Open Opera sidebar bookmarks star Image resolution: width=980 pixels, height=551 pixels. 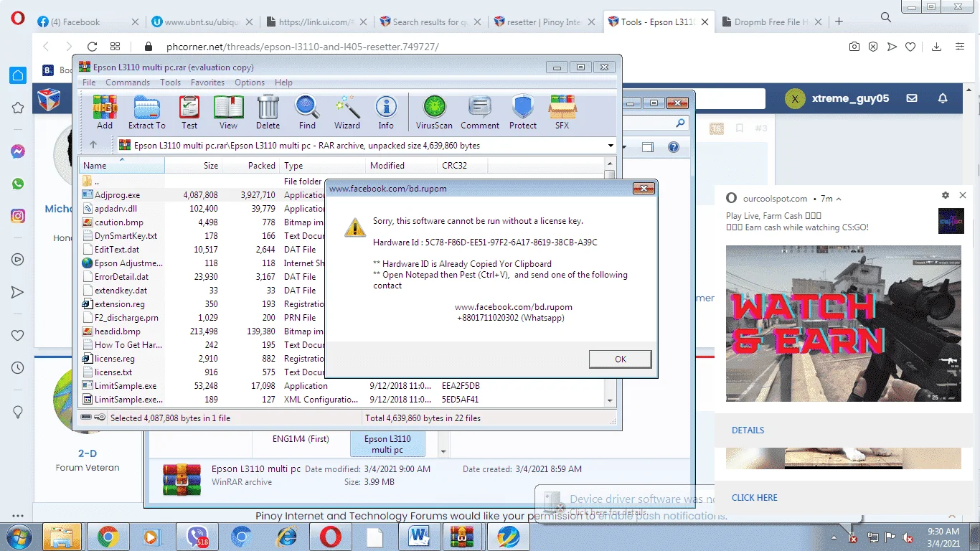click(x=18, y=108)
